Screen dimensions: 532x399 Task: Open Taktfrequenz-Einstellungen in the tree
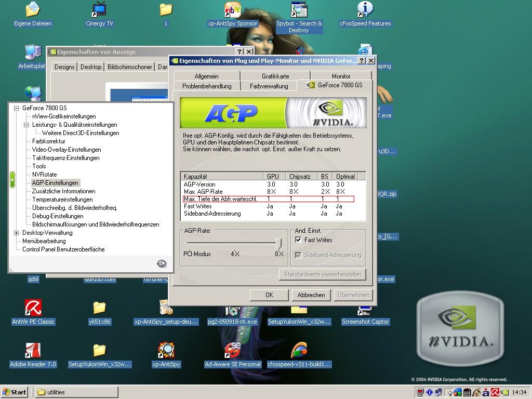tap(66, 158)
